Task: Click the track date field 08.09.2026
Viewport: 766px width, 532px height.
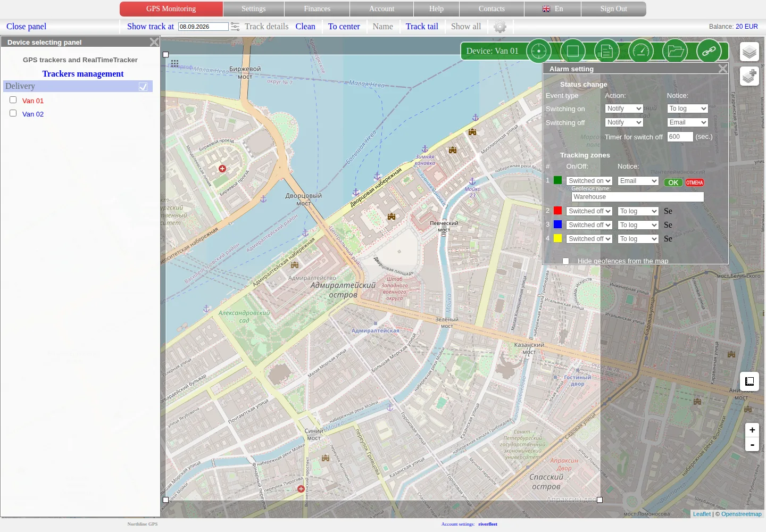Action: pos(203,27)
